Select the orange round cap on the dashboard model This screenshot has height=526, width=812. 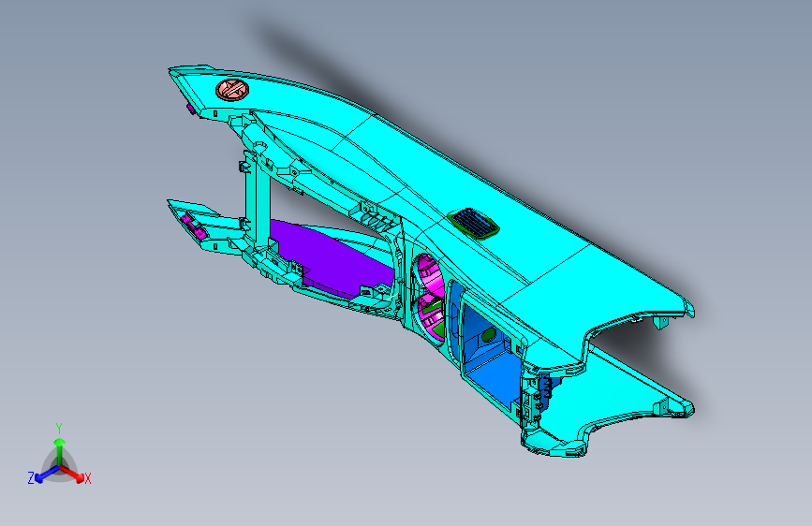[x=232, y=89]
